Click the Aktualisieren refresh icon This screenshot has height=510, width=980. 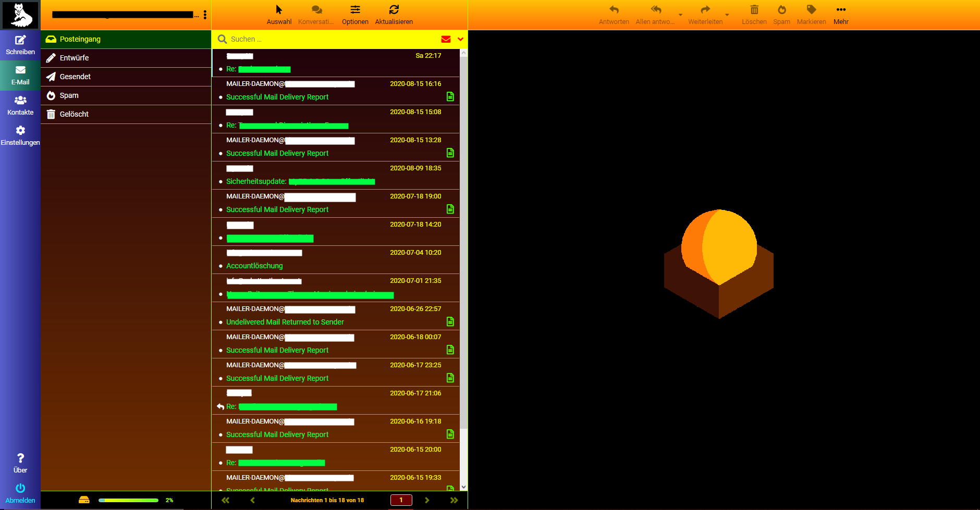coord(394,10)
